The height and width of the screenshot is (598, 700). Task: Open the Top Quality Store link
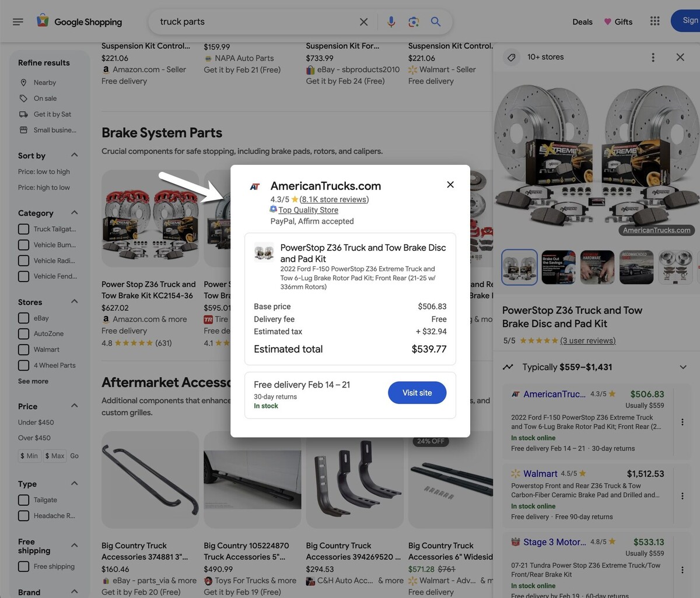pyautogui.click(x=308, y=210)
